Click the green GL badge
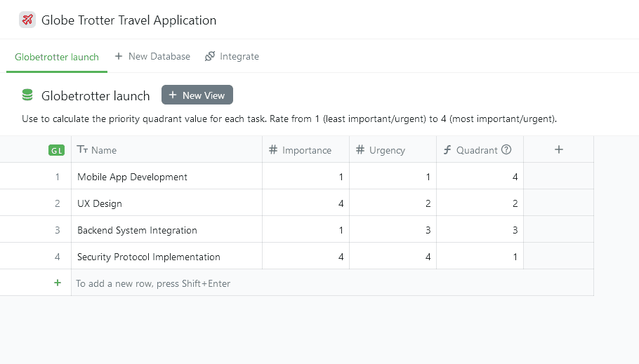 click(x=56, y=150)
